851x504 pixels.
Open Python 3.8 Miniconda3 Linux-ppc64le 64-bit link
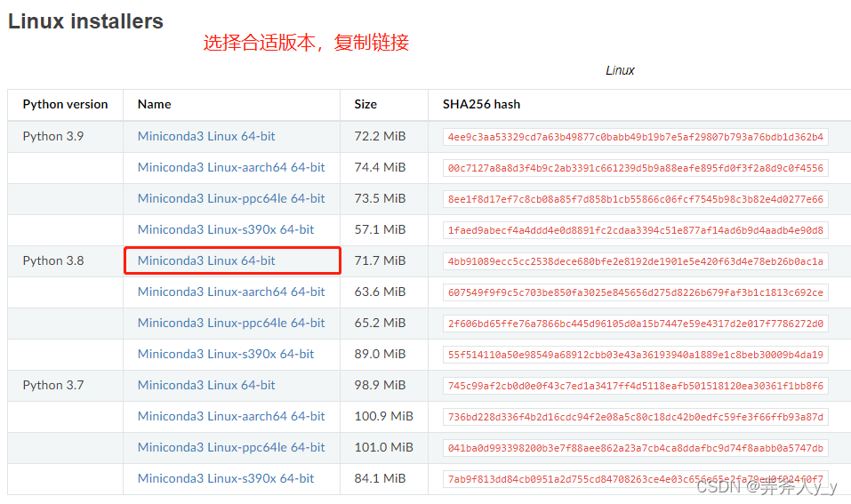point(231,323)
